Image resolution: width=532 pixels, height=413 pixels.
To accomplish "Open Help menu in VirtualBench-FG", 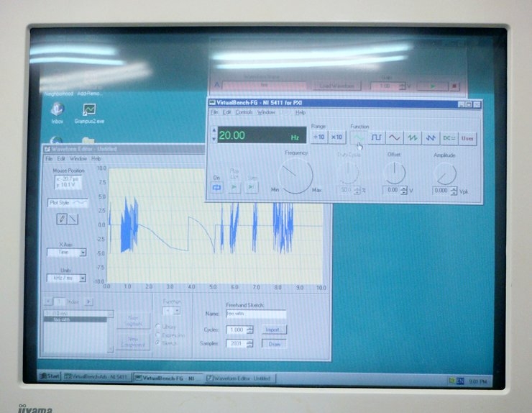I will (301, 112).
